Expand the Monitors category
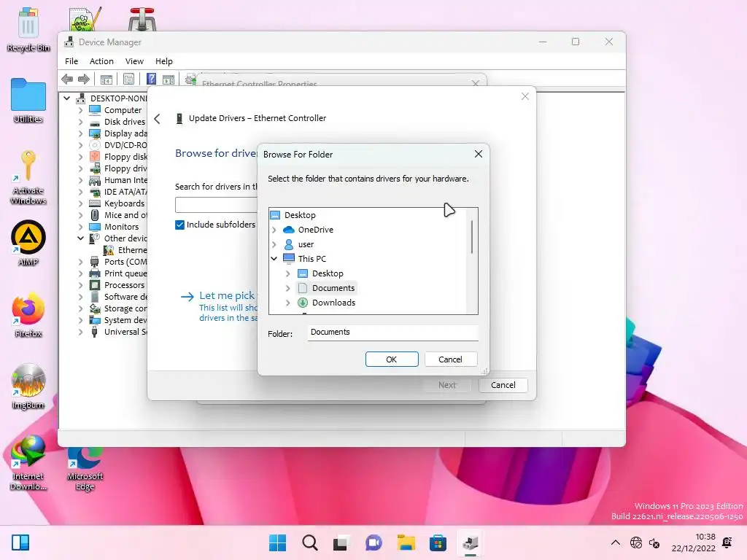The height and width of the screenshot is (560, 747). [x=80, y=227]
